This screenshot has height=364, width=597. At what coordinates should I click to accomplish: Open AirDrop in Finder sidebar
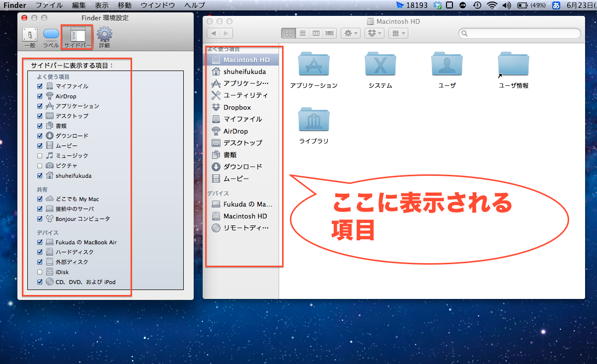pyautogui.click(x=241, y=131)
